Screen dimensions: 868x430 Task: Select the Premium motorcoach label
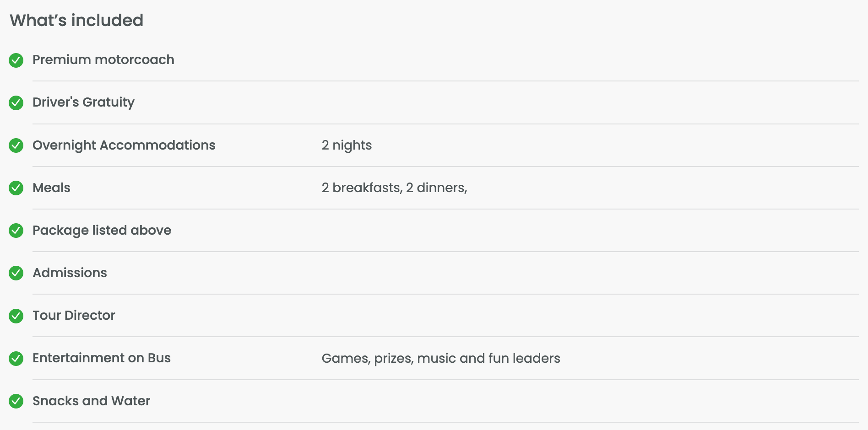[103, 60]
